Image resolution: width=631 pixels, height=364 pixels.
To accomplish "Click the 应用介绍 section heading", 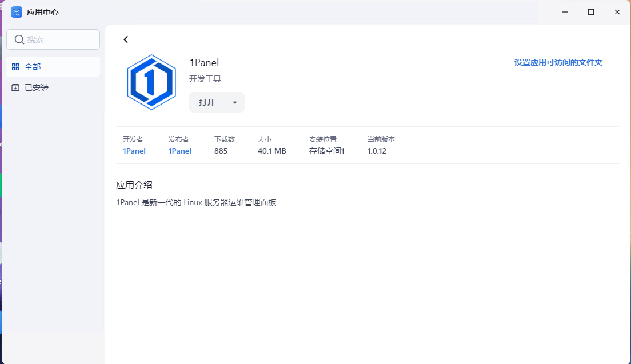I will (134, 185).
